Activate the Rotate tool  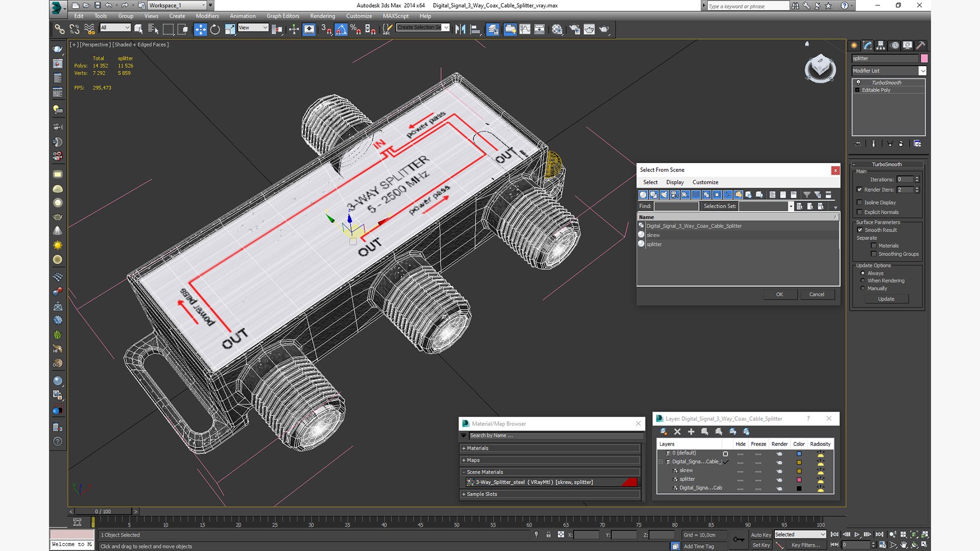(215, 30)
